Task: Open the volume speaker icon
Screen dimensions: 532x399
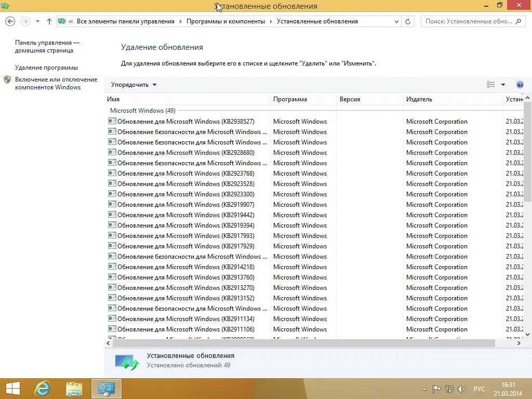Action: click(461, 389)
